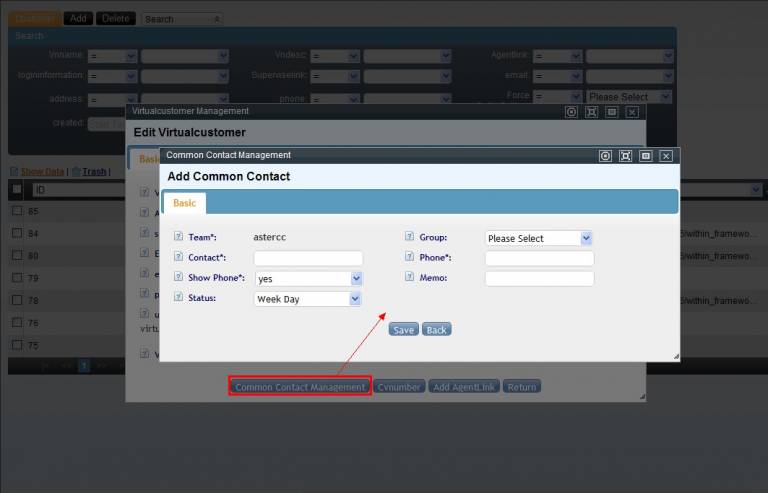
Task: Click the help icon beside Team label
Action: coord(178,237)
